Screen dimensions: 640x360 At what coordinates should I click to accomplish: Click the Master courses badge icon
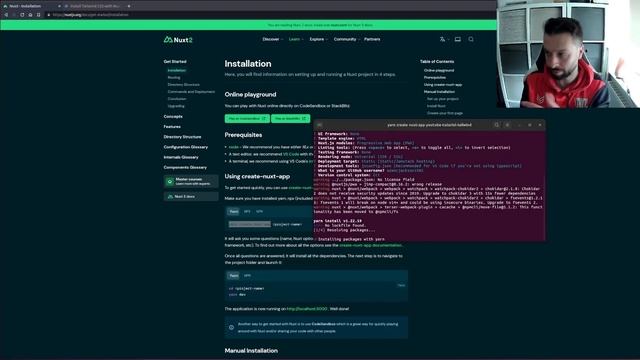click(x=170, y=181)
